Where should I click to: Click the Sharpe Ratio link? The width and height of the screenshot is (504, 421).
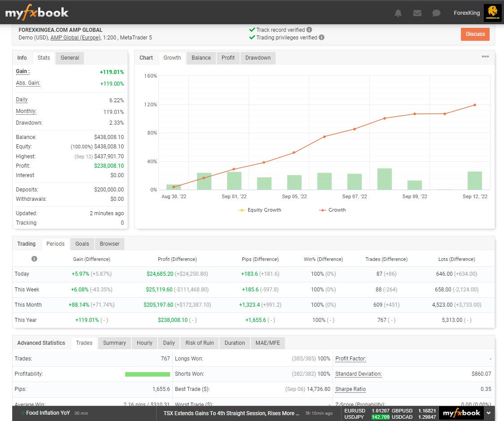350,389
